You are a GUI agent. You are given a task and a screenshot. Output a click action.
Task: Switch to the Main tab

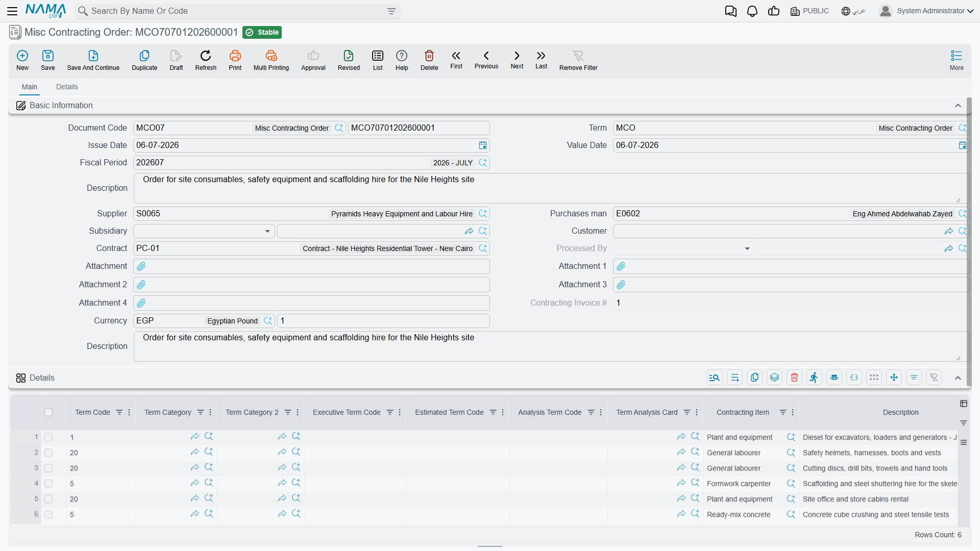click(x=30, y=87)
